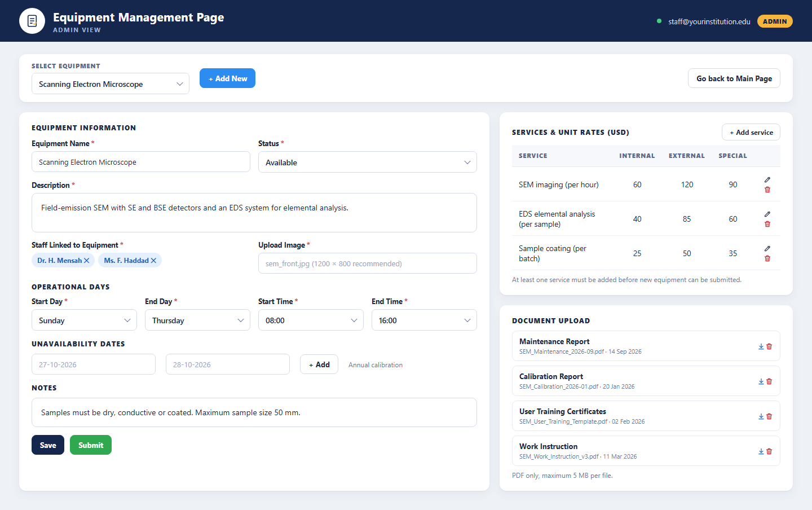
Task: Delete the Sample coating service
Action: [767, 258]
